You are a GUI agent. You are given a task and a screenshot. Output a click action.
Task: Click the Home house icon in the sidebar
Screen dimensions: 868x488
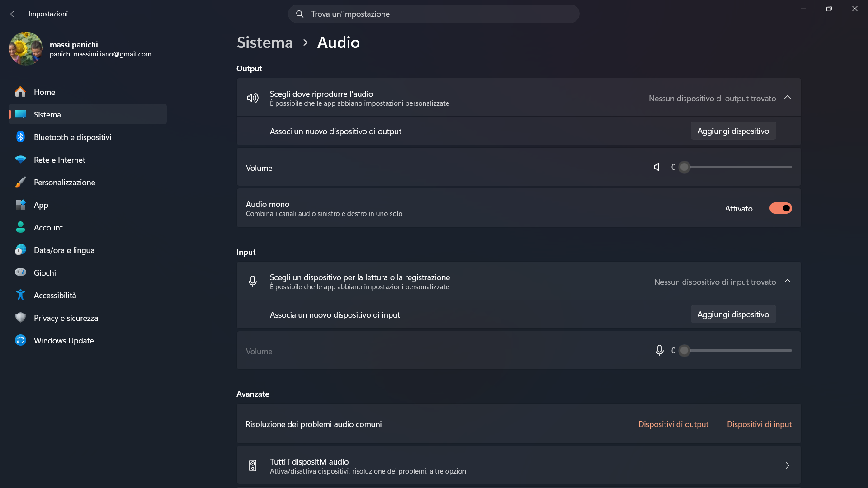point(20,92)
